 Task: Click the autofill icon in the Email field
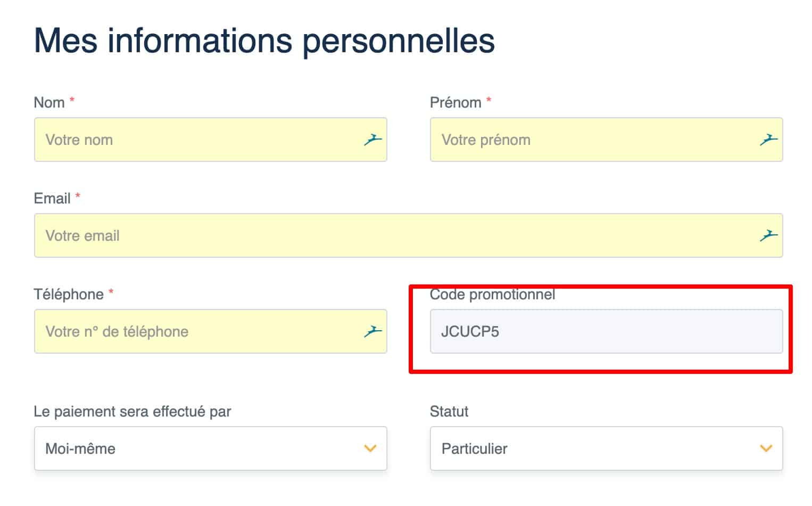tap(769, 235)
